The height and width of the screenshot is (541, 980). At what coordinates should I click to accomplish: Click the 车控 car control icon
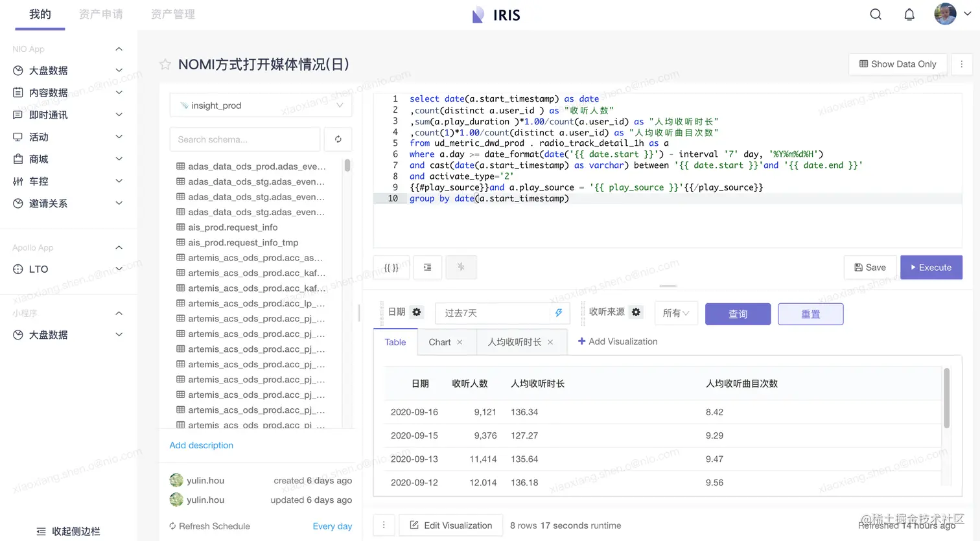[18, 181]
